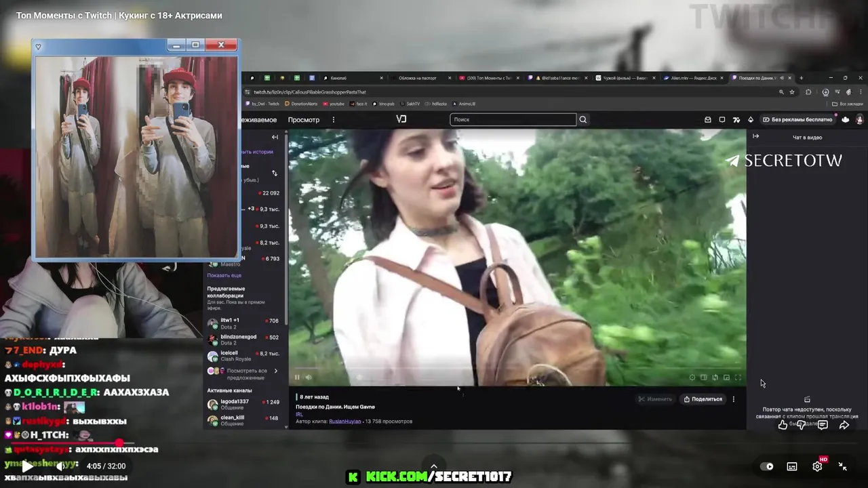
Task: Open Twitch user profile avatar
Action: pyautogui.click(x=859, y=119)
